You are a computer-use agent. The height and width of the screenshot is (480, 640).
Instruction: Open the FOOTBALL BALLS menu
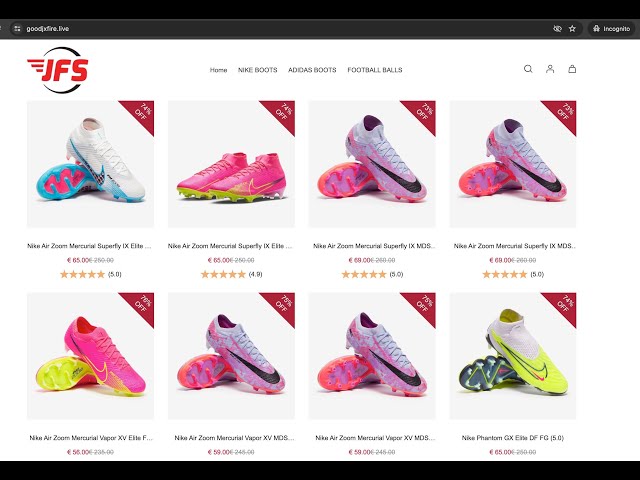tap(375, 70)
